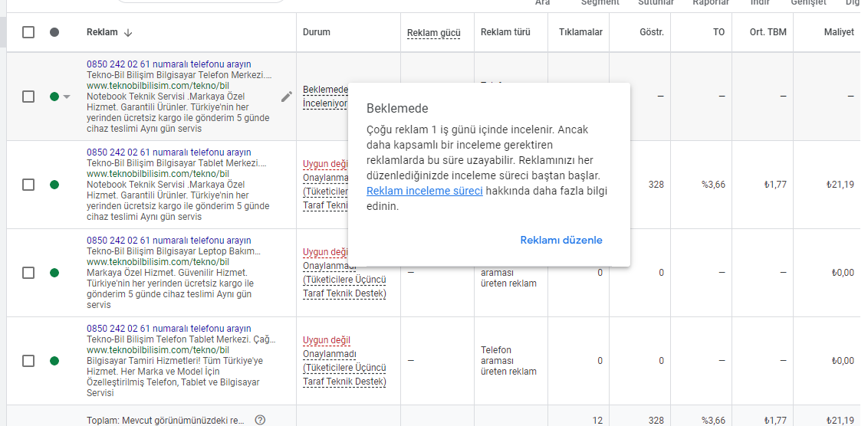
Task: Click the Reklamı düzenle button in popup
Action: (561, 240)
